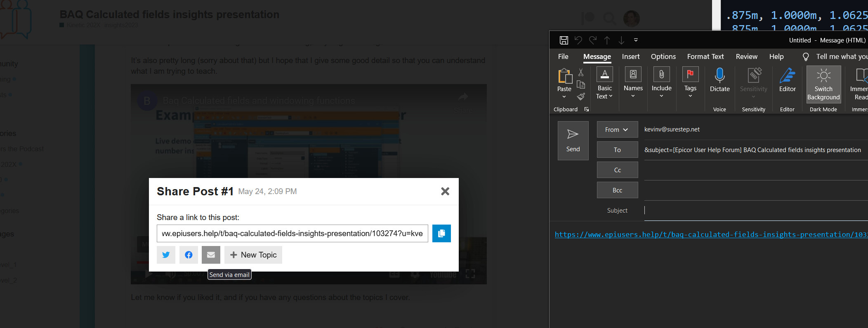
Task: Click into the Cc address field
Action: click(x=756, y=170)
